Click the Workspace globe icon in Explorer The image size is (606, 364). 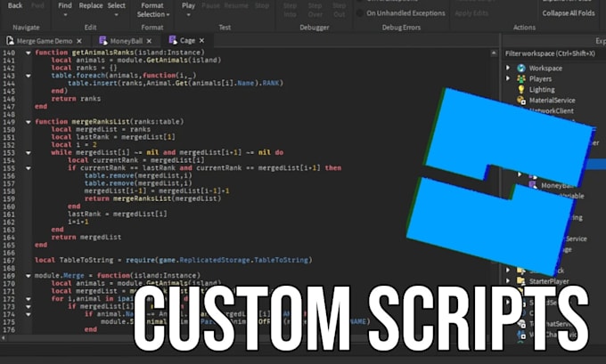tap(521, 69)
